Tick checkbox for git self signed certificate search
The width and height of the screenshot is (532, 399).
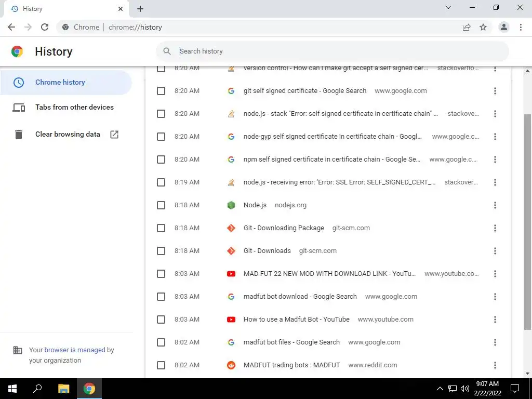click(x=161, y=91)
